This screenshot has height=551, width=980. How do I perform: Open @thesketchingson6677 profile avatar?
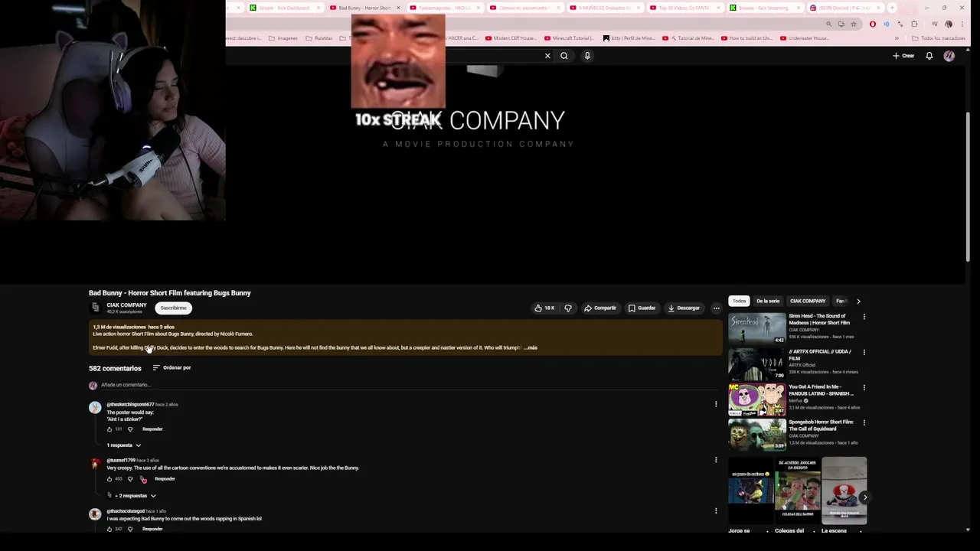(x=95, y=407)
